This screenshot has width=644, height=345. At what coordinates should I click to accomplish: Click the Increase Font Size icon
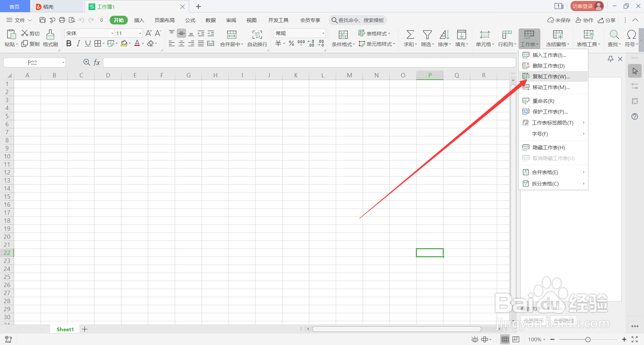pos(149,33)
